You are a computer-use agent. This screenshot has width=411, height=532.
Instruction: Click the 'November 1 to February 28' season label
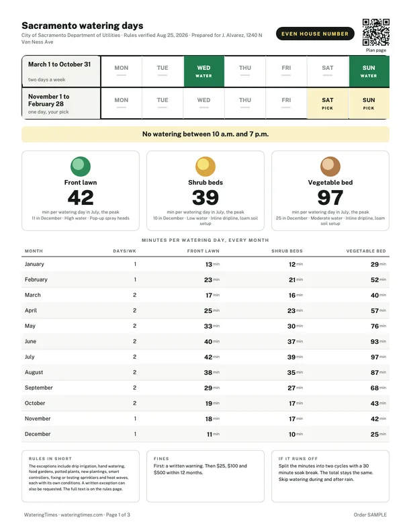coord(49,100)
